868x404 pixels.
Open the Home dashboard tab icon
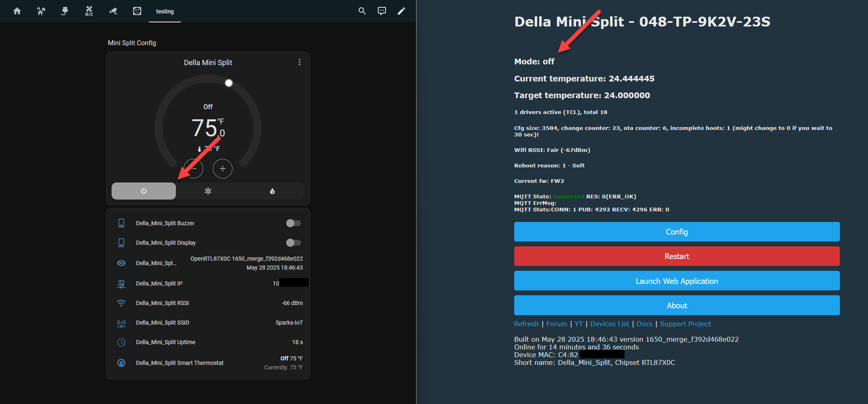click(17, 11)
